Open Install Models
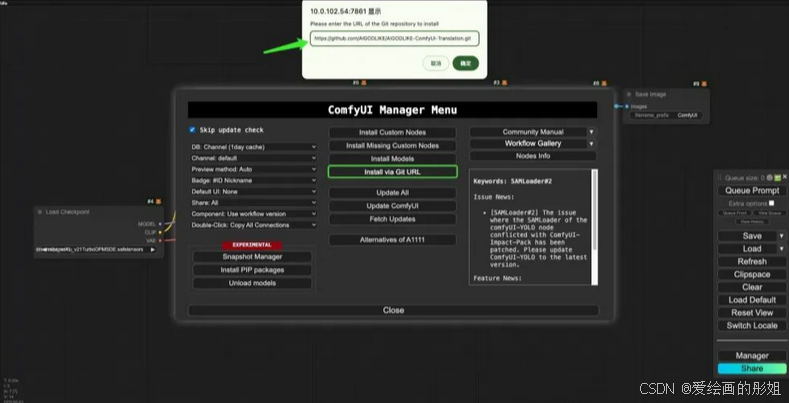The image size is (789, 403). [x=392, y=158]
